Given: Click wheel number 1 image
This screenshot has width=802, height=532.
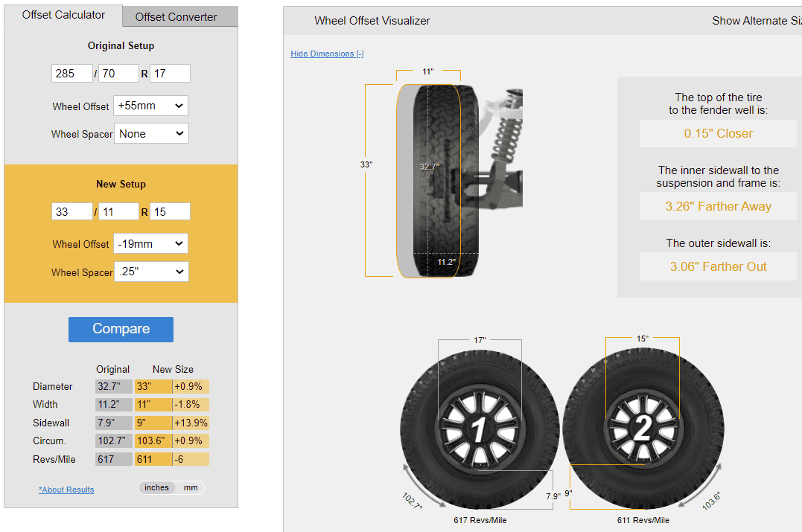Looking at the screenshot, I should pyautogui.click(x=480, y=429).
